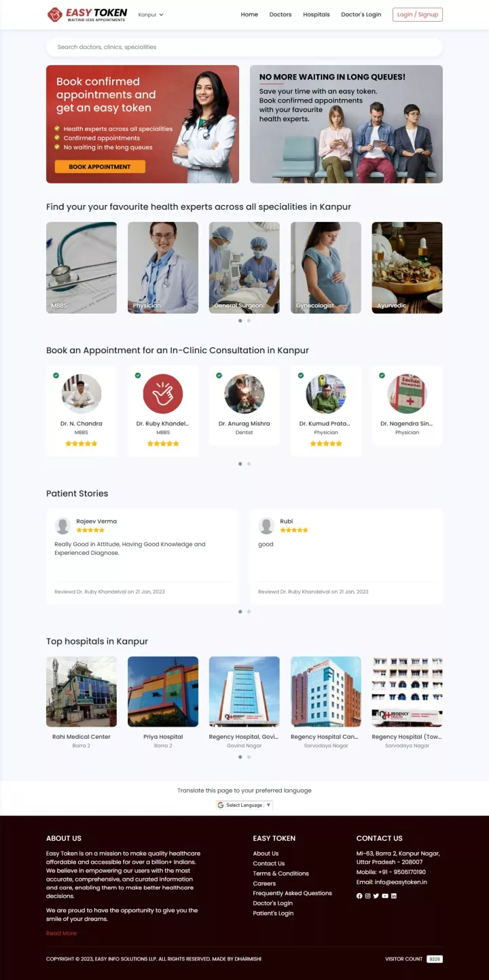Image resolution: width=489 pixels, height=980 pixels.
Task: Open the Kanpur city dropdown
Action: pyautogui.click(x=151, y=14)
